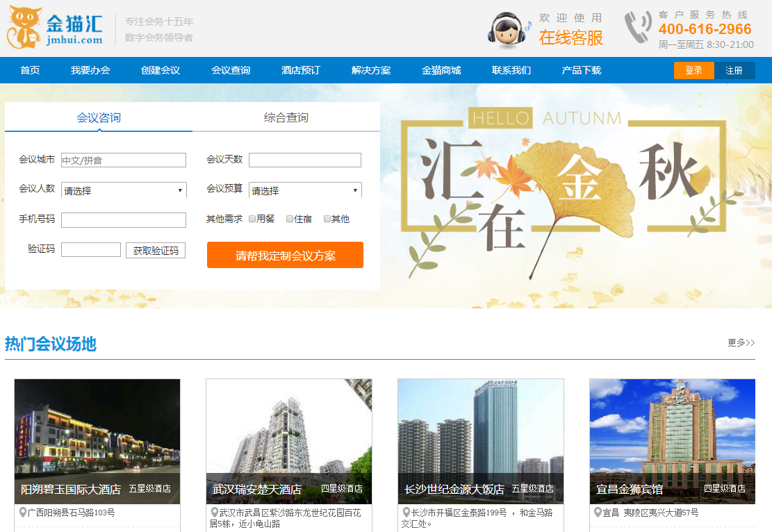The image size is (772, 532).
Task: Check the 用餐 checkbox
Action: 252,219
